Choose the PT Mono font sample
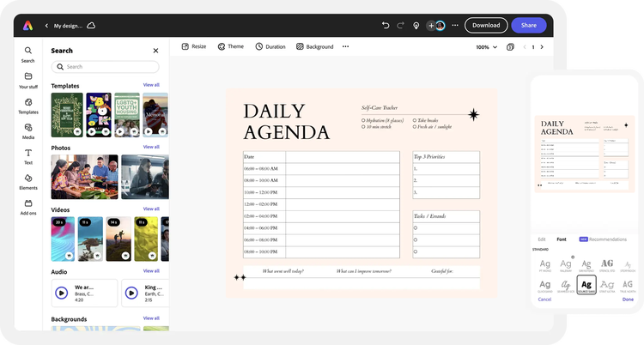The width and height of the screenshot is (644, 345). coord(545,265)
